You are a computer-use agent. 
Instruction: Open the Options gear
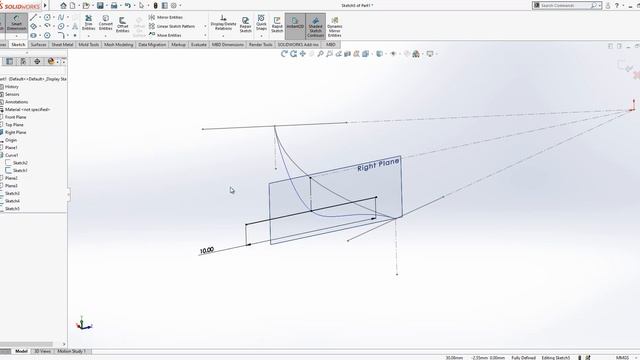(x=174, y=5)
